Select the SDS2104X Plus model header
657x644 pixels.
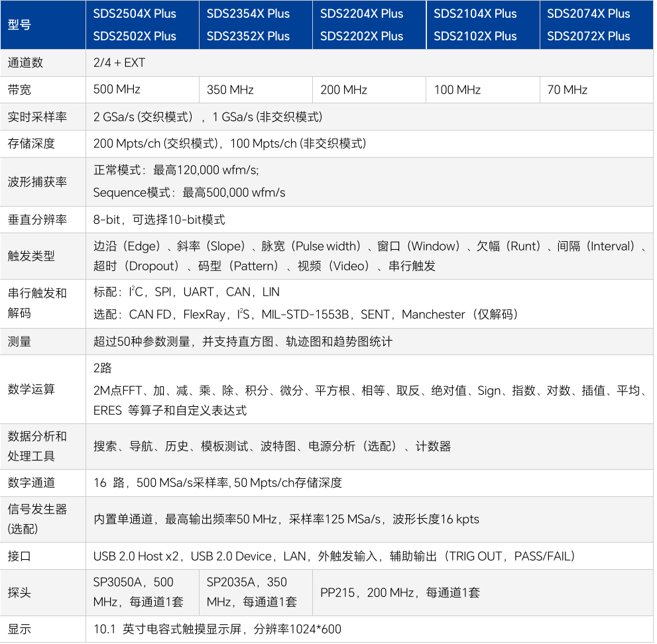[x=475, y=14]
